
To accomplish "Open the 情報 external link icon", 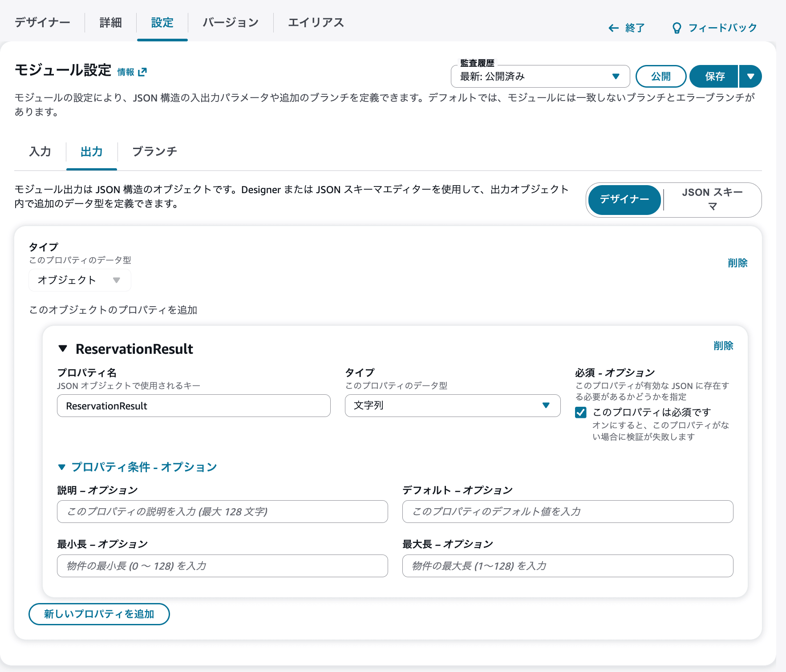I will pyautogui.click(x=142, y=72).
